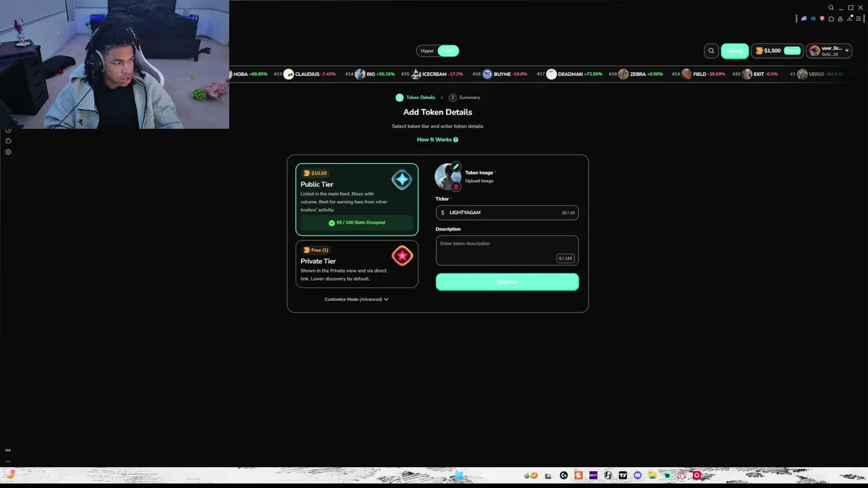Open the browser downloads icon
868x488 pixels.
click(850, 19)
